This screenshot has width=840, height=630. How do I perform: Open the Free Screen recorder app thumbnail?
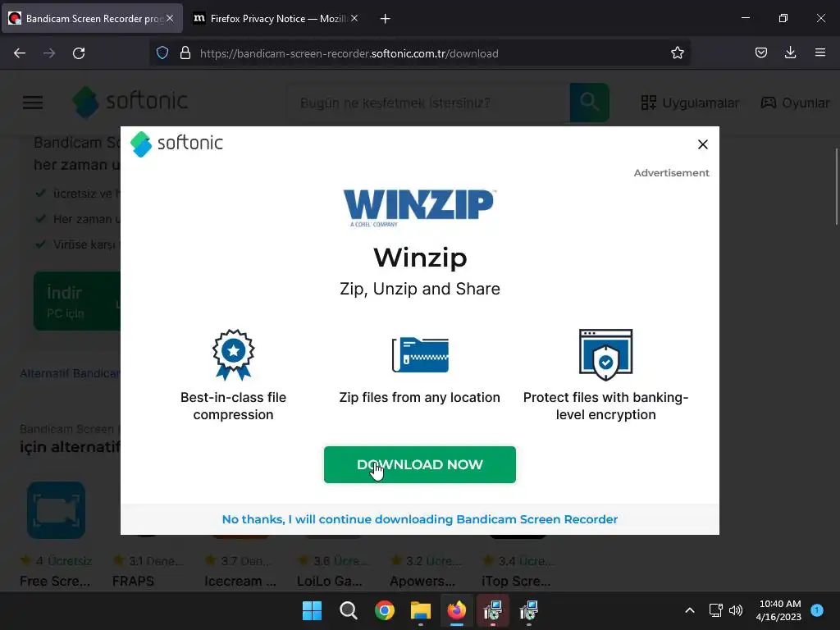(57, 510)
